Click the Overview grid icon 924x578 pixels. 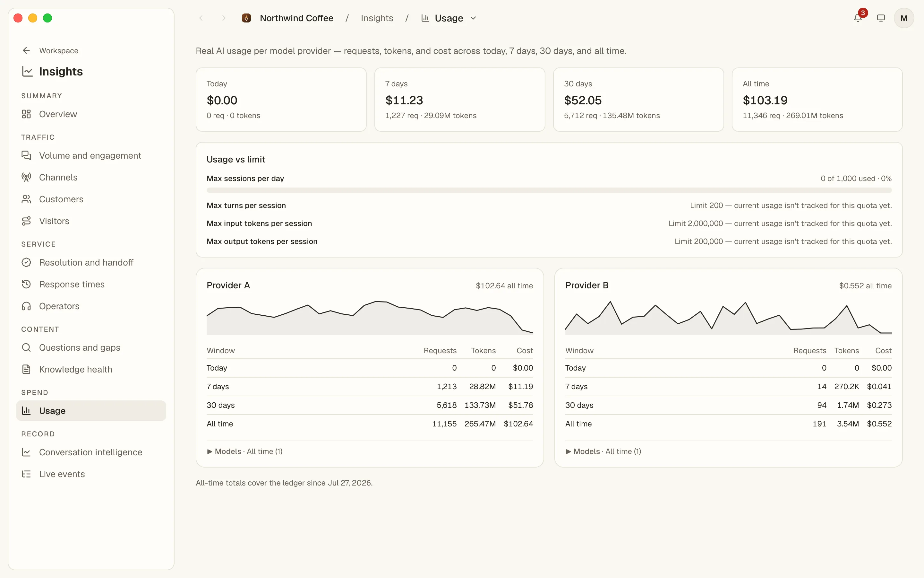(26, 114)
